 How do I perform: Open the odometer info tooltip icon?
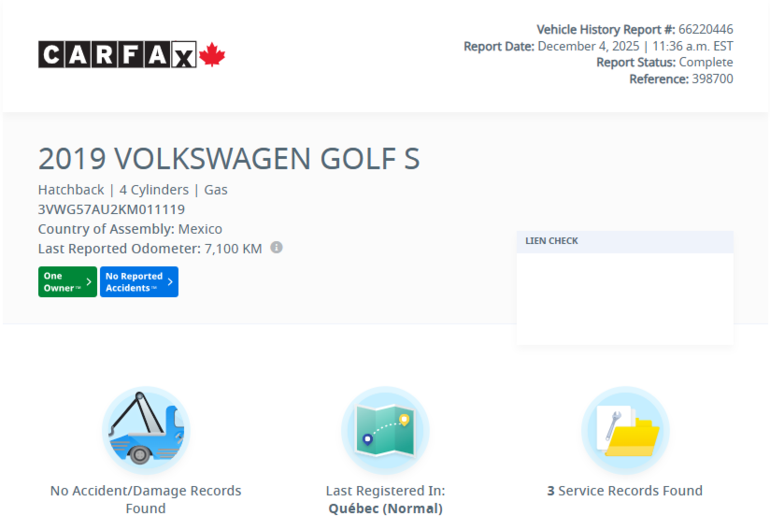277,247
